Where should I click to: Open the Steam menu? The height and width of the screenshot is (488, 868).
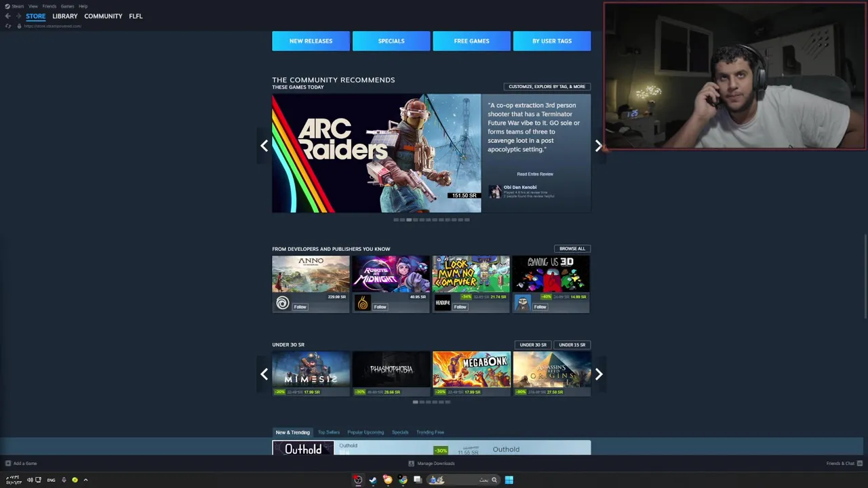coord(18,6)
